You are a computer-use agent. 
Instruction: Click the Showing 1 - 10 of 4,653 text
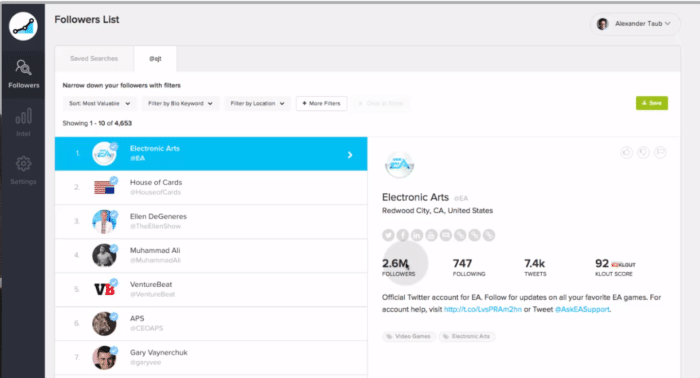[x=97, y=123]
